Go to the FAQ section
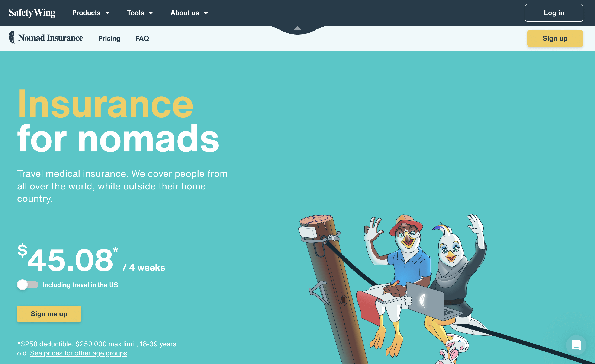Screen dimensions: 595x364 coord(142,38)
